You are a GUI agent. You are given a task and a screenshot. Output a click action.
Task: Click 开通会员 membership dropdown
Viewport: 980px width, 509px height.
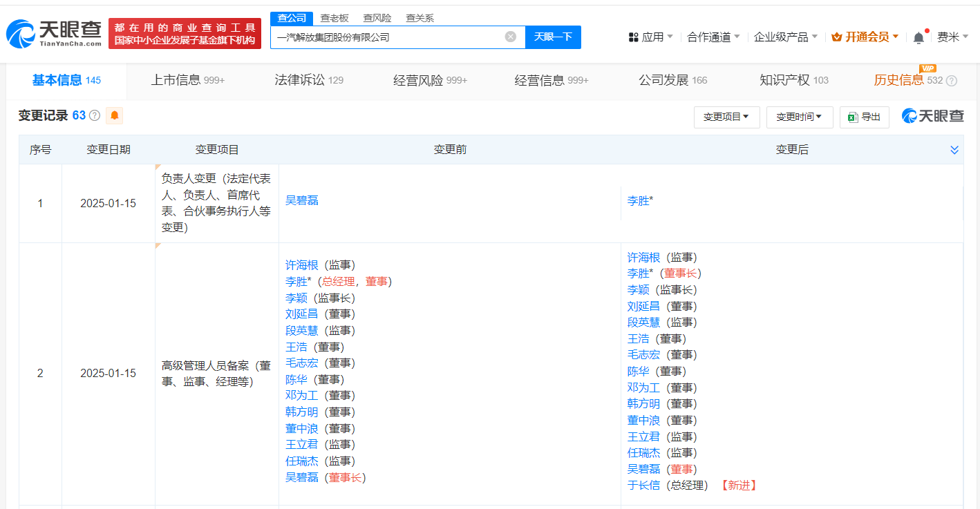point(865,37)
